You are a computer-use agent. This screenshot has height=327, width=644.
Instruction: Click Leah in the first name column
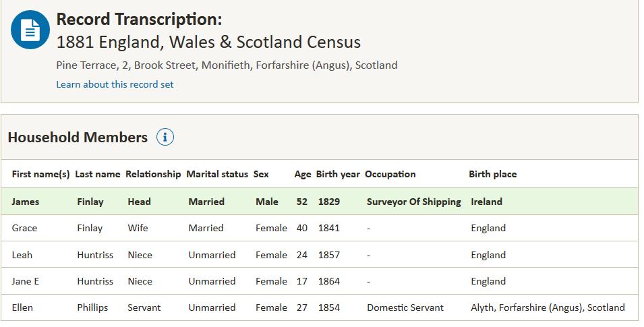click(x=22, y=255)
